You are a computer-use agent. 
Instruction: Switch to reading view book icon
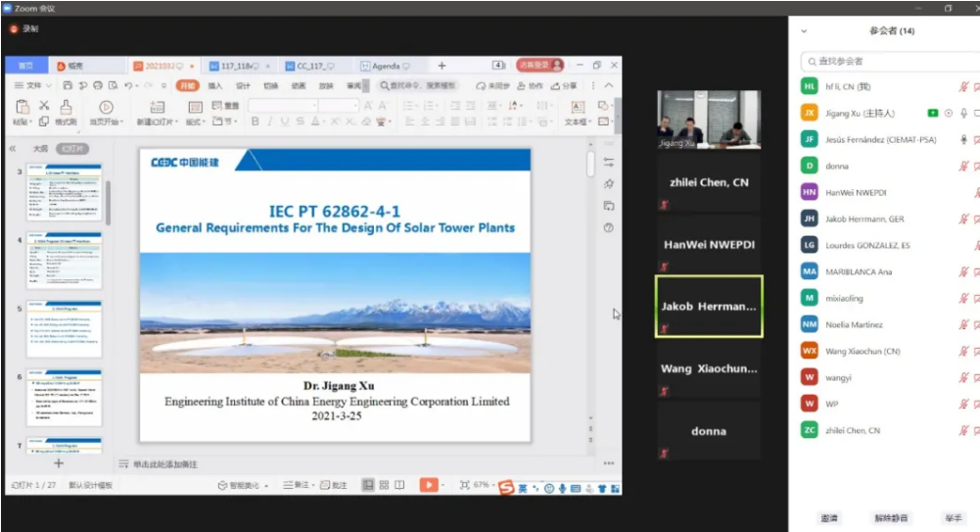click(x=399, y=485)
